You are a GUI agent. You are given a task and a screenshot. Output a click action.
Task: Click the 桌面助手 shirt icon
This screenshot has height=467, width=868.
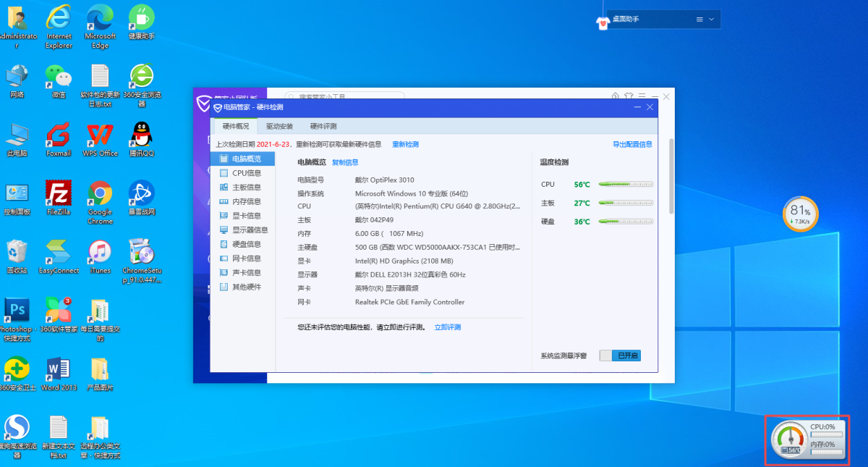click(x=603, y=22)
